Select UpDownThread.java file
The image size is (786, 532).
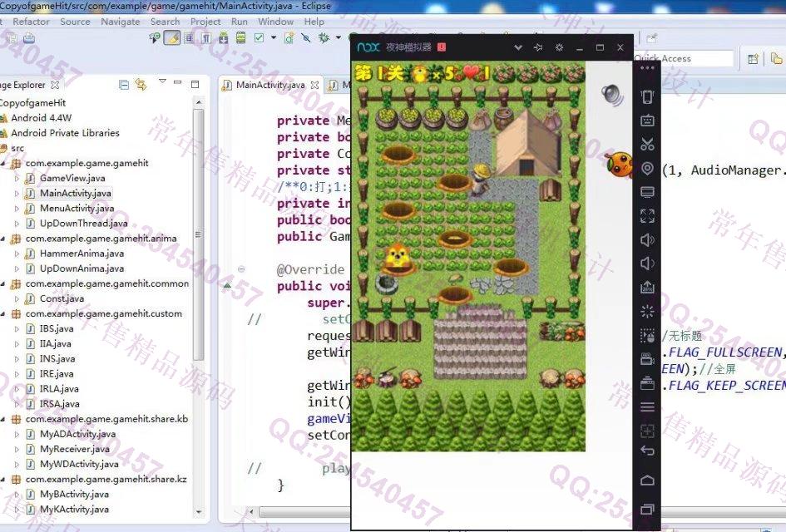pos(83,224)
